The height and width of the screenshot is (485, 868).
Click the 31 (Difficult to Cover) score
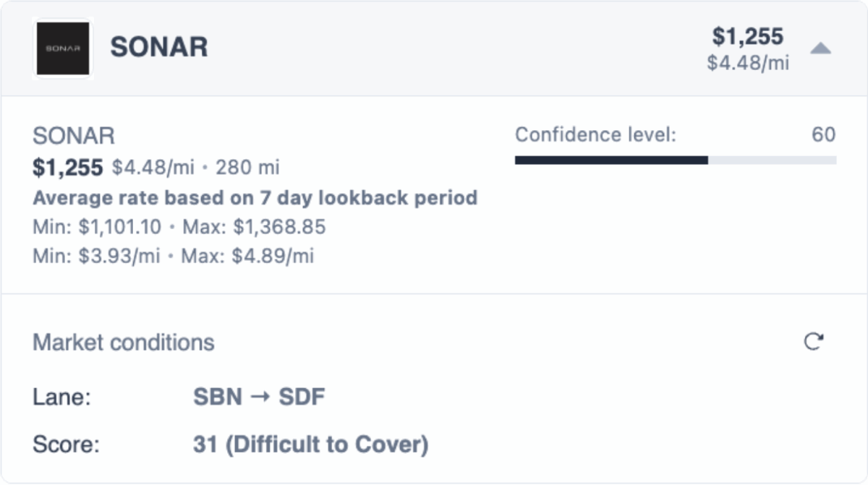pyautogui.click(x=310, y=445)
